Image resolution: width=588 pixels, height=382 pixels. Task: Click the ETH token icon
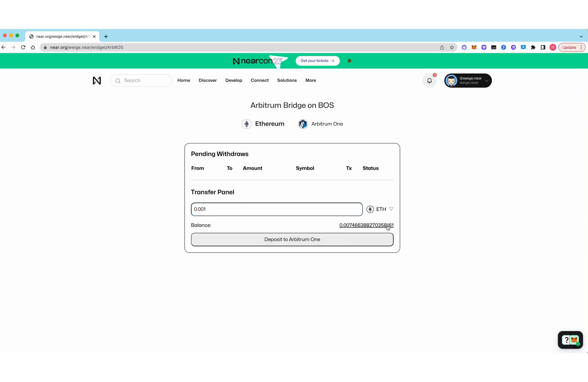[370, 209]
